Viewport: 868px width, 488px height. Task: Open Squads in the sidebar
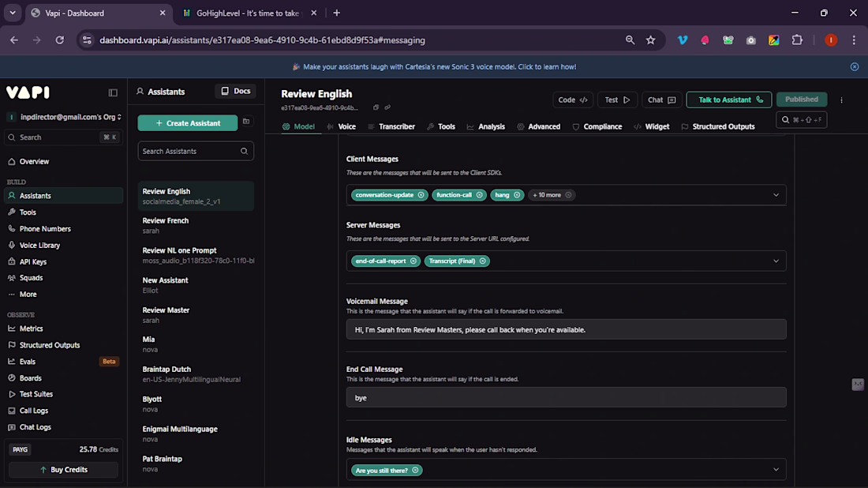(x=63, y=277)
